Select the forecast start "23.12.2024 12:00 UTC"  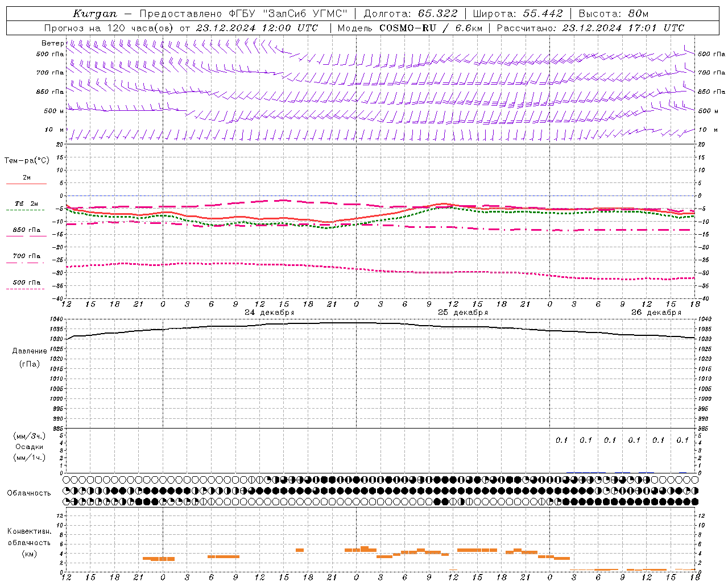click(x=257, y=28)
